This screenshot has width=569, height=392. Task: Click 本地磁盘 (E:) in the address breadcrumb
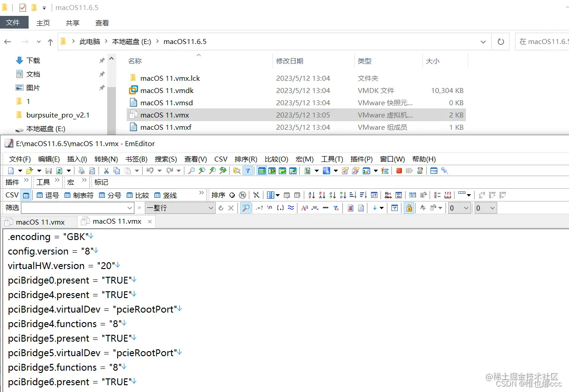[132, 41]
